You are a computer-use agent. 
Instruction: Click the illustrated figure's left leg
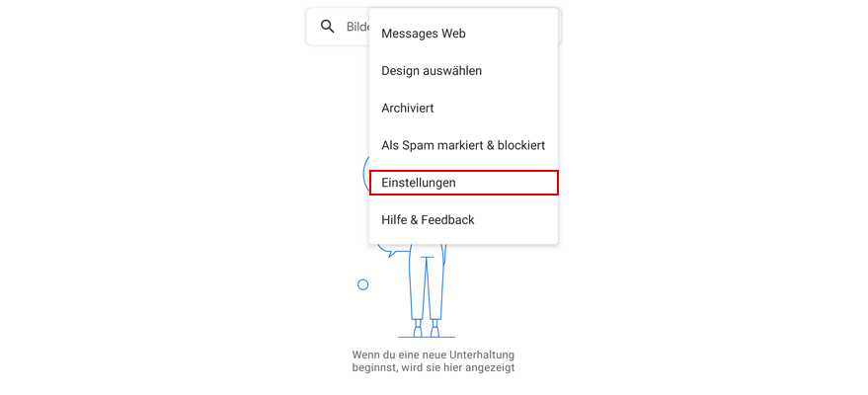point(419,285)
